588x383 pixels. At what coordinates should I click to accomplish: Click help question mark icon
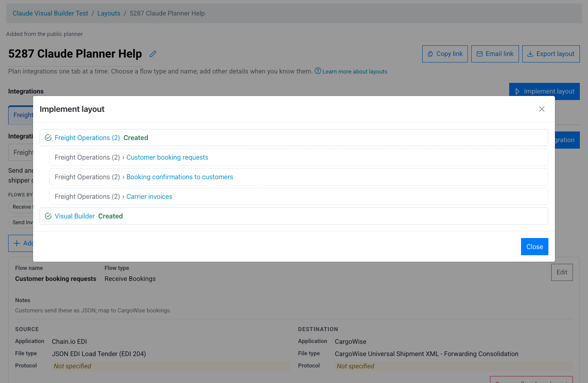318,71
